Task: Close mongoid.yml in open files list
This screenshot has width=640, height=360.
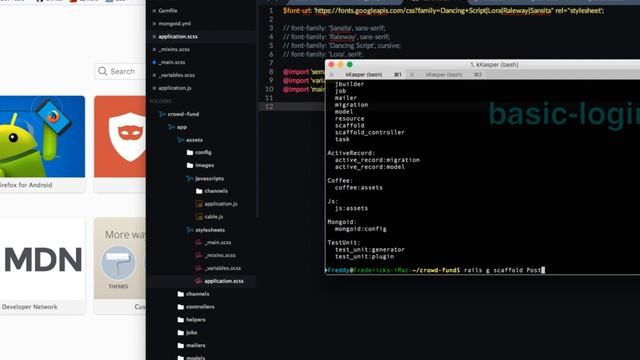Action: 154,24
